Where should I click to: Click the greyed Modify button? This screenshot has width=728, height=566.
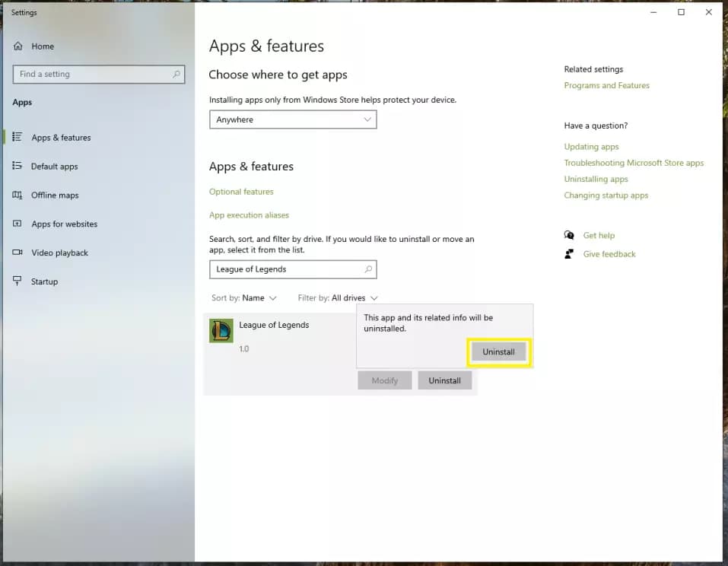coord(384,380)
